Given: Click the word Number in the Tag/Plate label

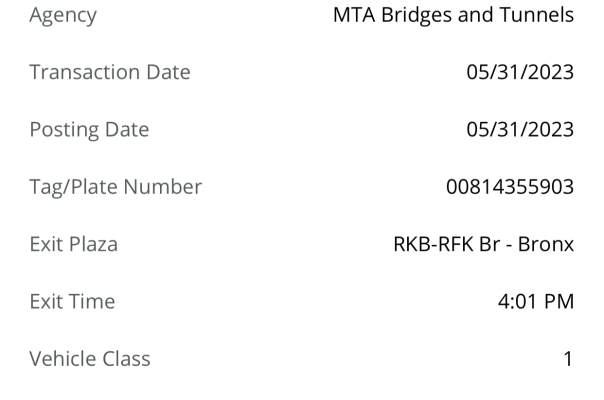Looking at the screenshot, I should [163, 187].
